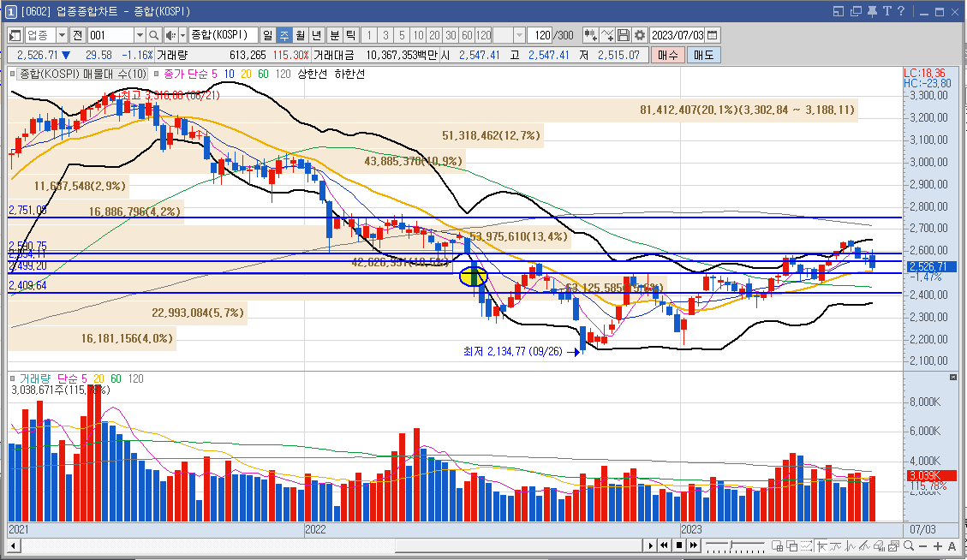Screen dimensions: 967x560
Task: Click the dashed range selection chart icon
Action: click(806, 545)
